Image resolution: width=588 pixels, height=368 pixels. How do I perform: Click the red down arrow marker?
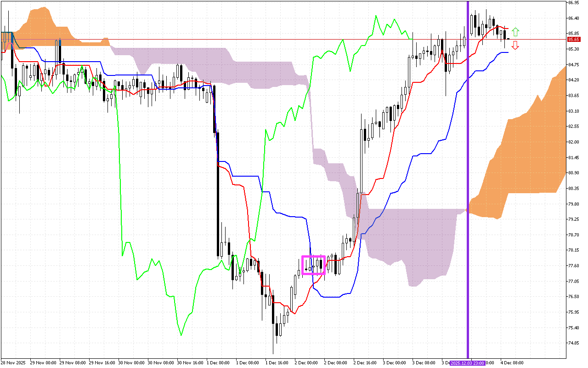(x=515, y=45)
